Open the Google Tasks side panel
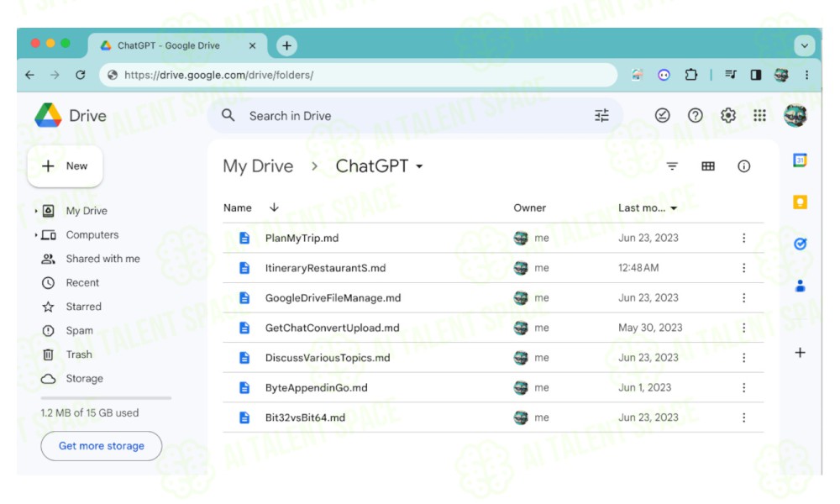Viewport: 840px width, 504px height. [800, 244]
